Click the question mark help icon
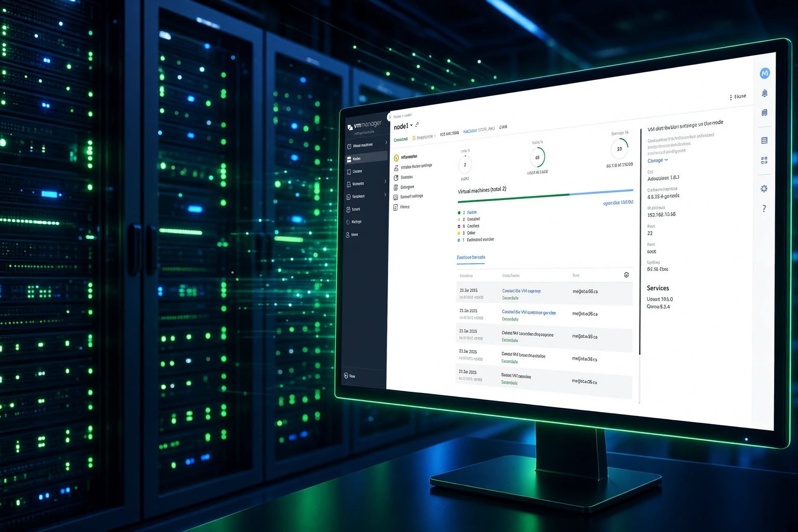 [x=764, y=209]
